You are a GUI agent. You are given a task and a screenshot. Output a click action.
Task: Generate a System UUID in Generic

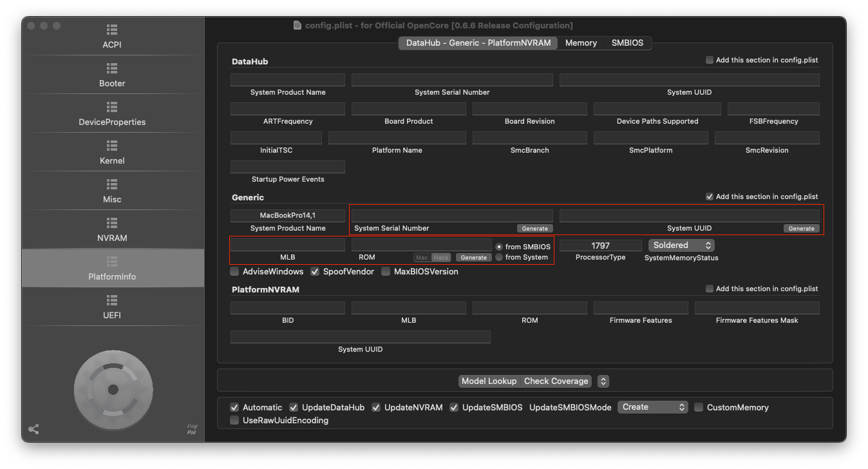click(802, 229)
